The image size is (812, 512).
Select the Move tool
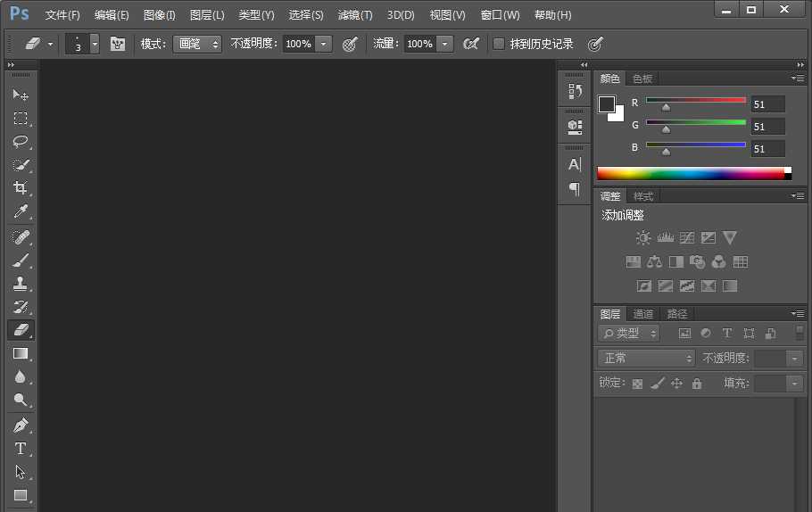coord(21,95)
